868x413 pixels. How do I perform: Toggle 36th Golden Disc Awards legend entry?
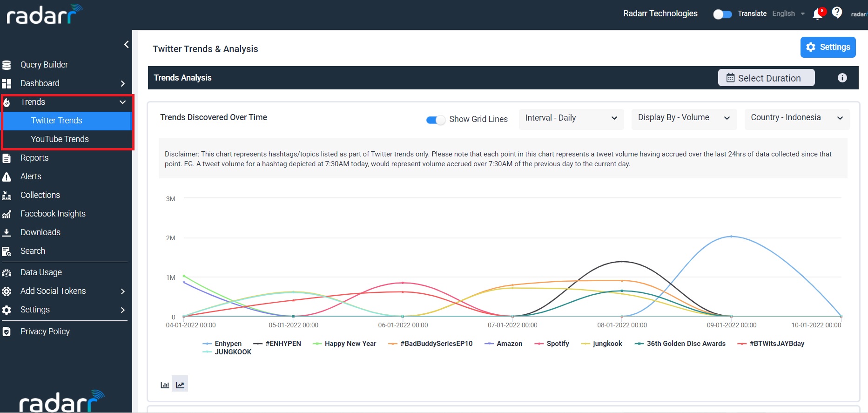coord(680,344)
